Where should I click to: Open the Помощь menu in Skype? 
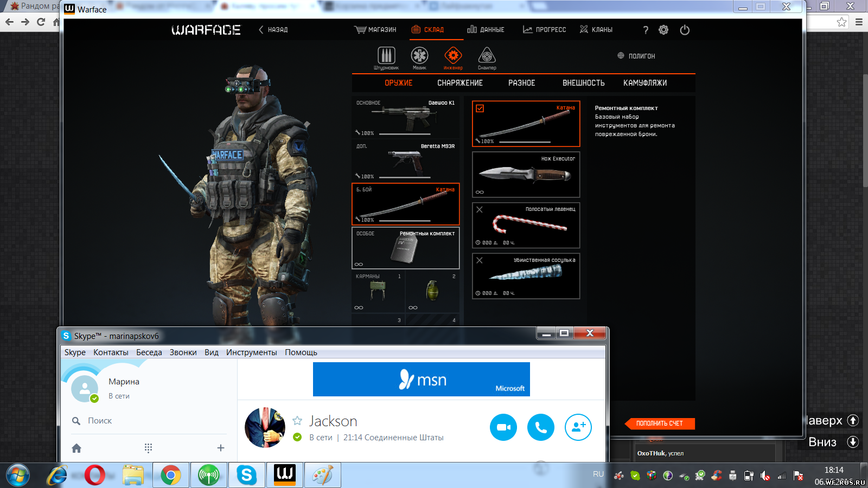301,352
